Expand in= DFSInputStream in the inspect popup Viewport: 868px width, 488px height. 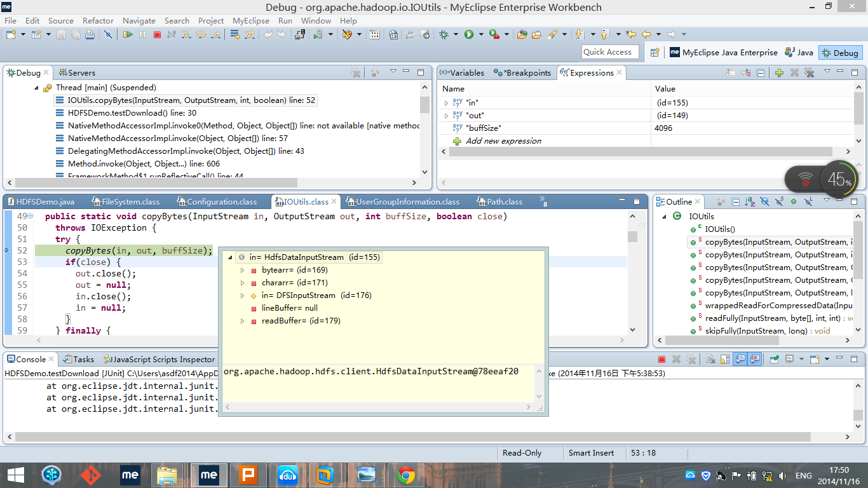pyautogui.click(x=242, y=295)
